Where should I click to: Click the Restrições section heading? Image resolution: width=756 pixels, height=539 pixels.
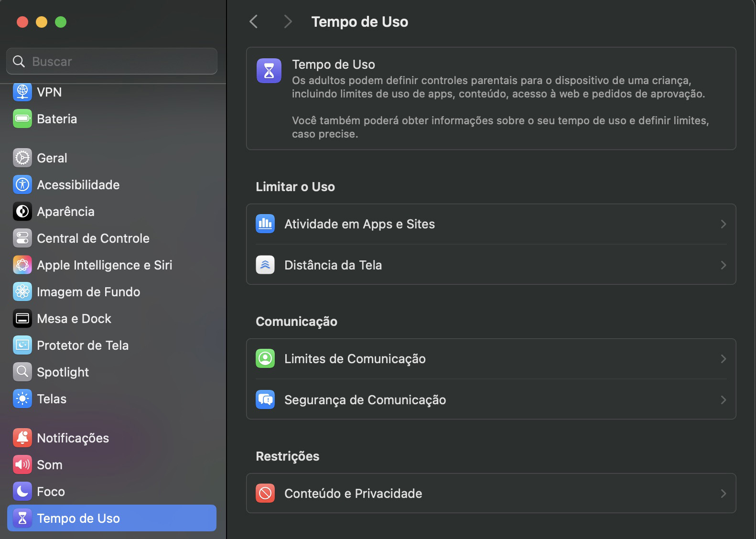288,456
